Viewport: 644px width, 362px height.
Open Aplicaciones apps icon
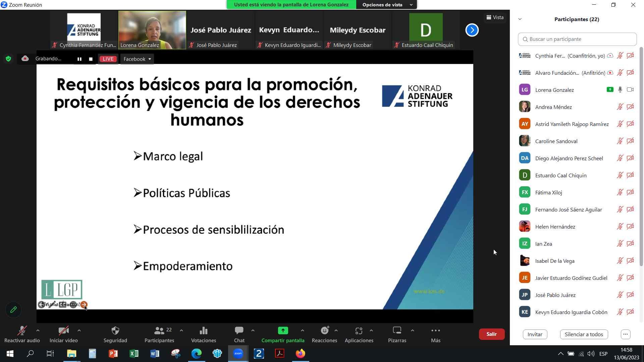(359, 331)
